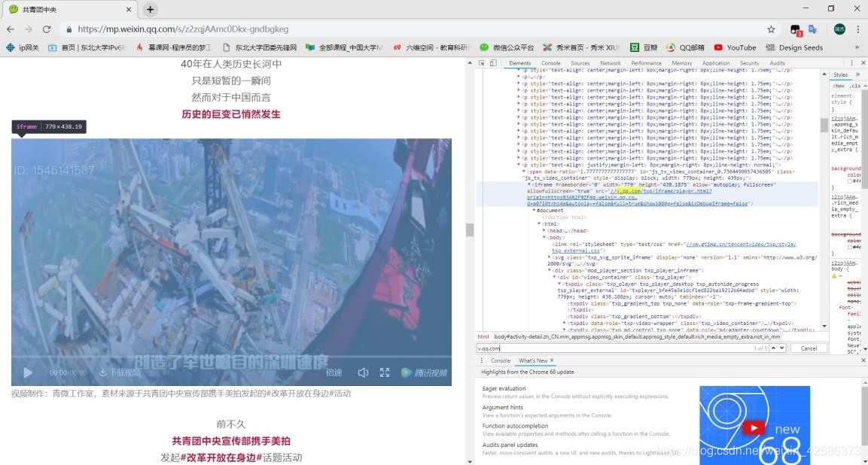The height and width of the screenshot is (465, 868).
Task: Activate the DevTools inspect element picker
Action: click(x=482, y=63)
